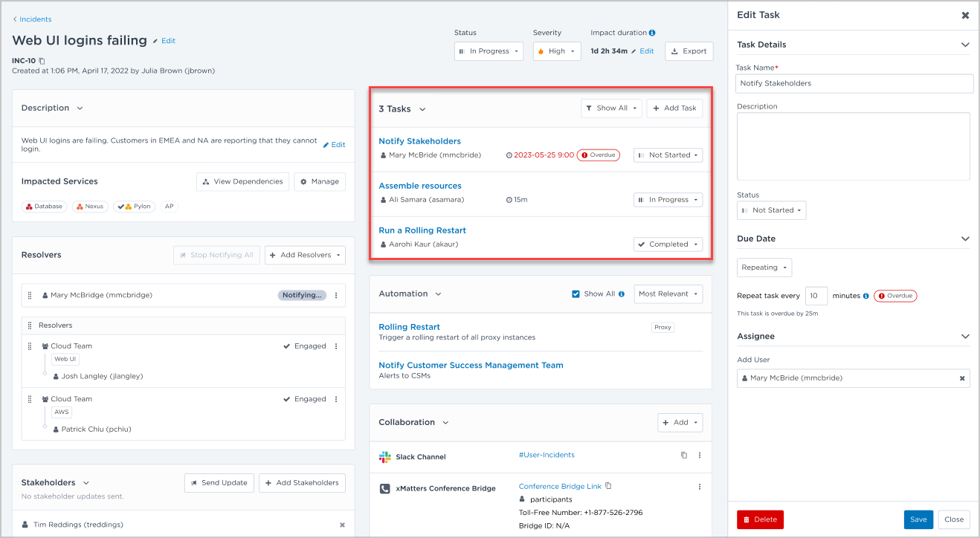The image size is (980, 538).
Task: Copy the Conference Bridge Link icon
Action: point(608,486)
